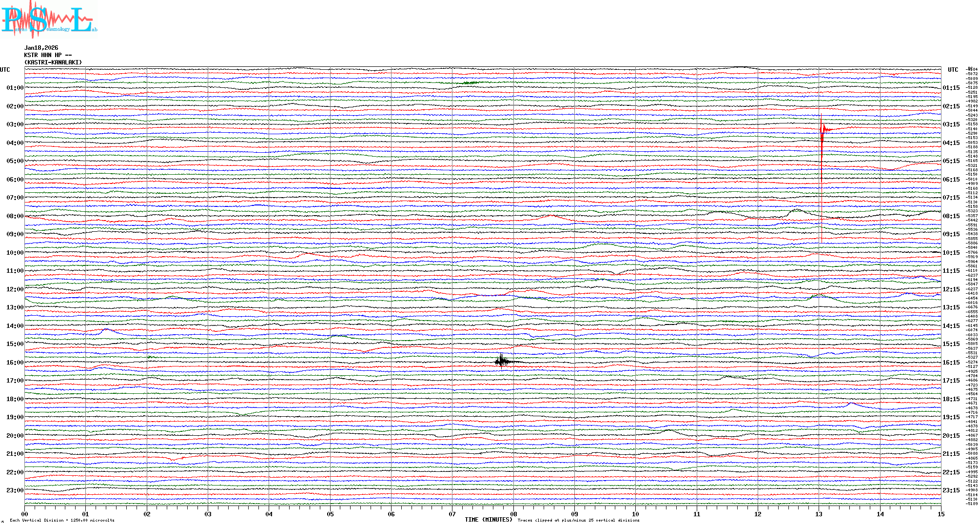Click the 08:15 label on right axis
The width and height of the screenshot is (980, 527).
pyautogui.click(x=951, y=216)
